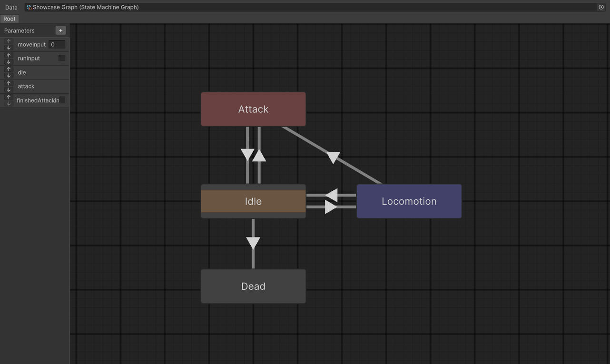Move moveInput parameter up
This screenshot has width=610, height=364.
coord(9,41)
